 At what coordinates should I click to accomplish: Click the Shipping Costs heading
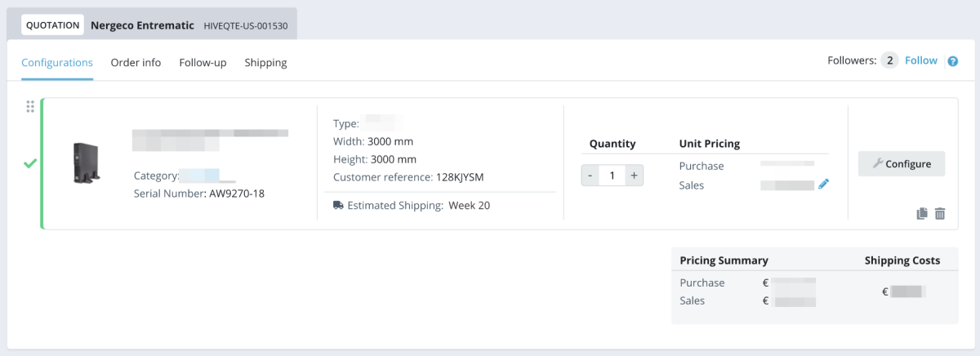(x=902, y=260)
